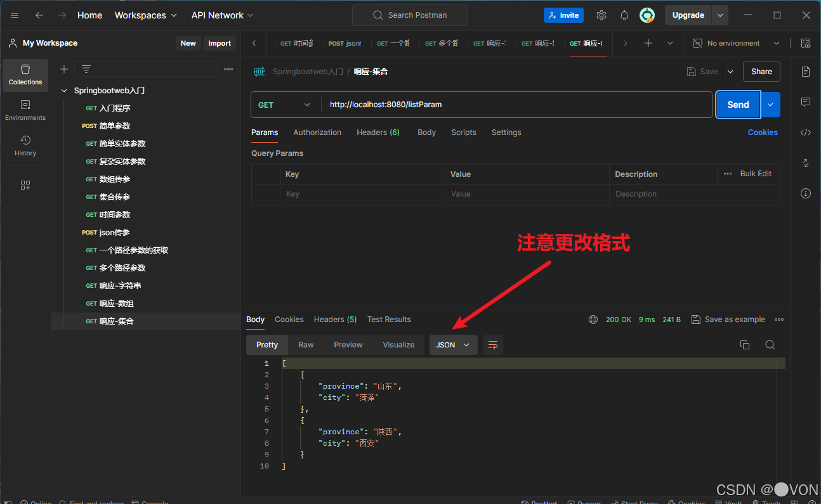This screenshot has width=821, height=504.
Task: Open the configure workspace sidebar icon
Action: (25, 185)
